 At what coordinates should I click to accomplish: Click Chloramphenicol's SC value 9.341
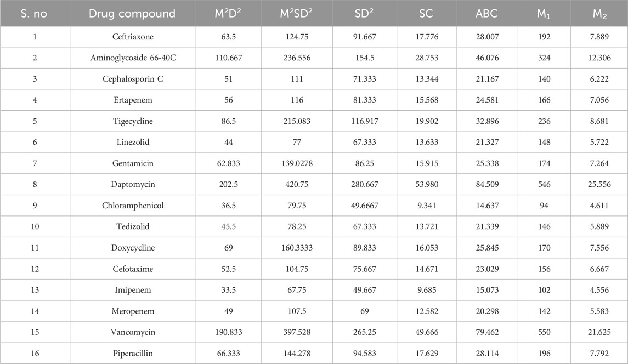pos(426,206)
